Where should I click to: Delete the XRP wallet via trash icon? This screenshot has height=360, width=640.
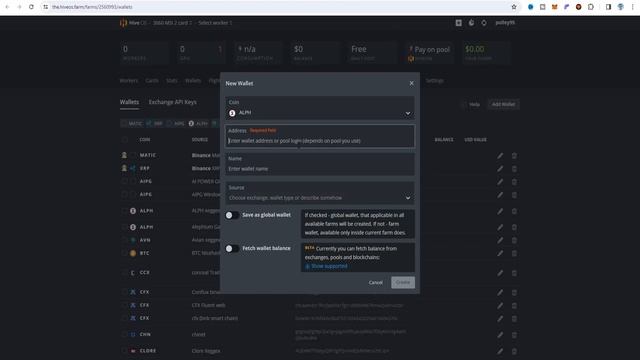514,169
